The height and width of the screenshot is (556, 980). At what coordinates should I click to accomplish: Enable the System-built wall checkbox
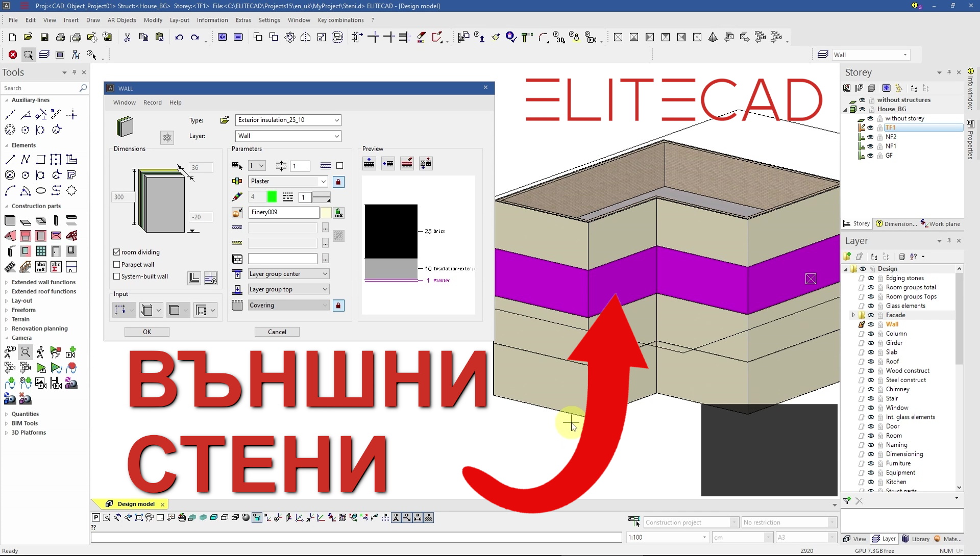pyautogui.click(x=117, y=276)
